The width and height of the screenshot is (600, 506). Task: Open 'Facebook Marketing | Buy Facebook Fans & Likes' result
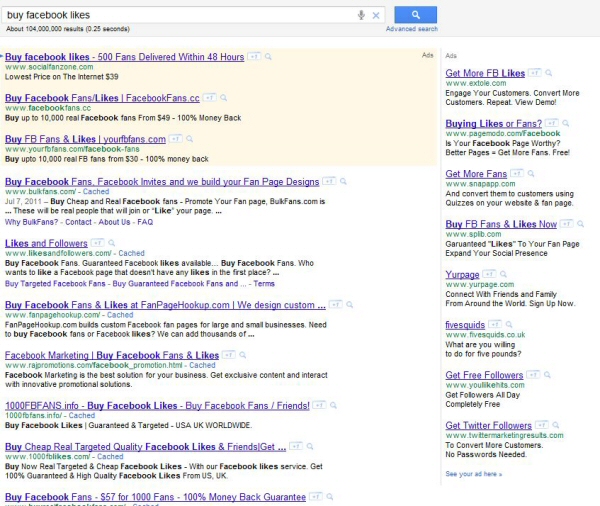(112, 355)
